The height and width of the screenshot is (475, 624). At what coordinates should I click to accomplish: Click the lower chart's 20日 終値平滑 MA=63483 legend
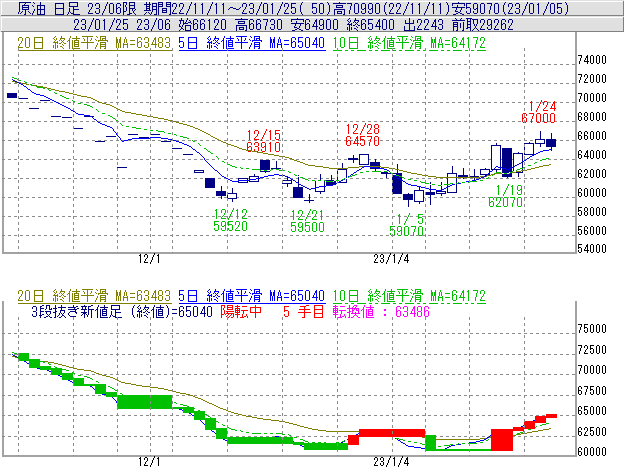(x=94, y=296)
